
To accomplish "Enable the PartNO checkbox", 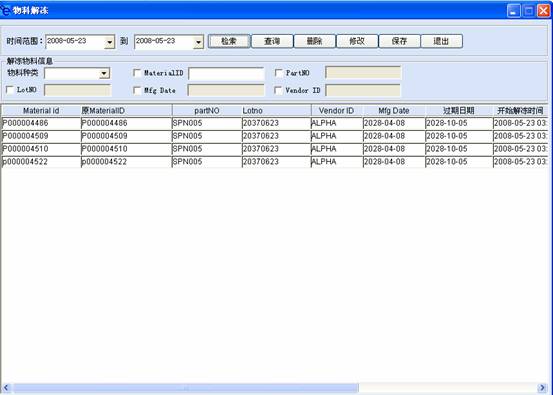I will click(x=279, y=73).
